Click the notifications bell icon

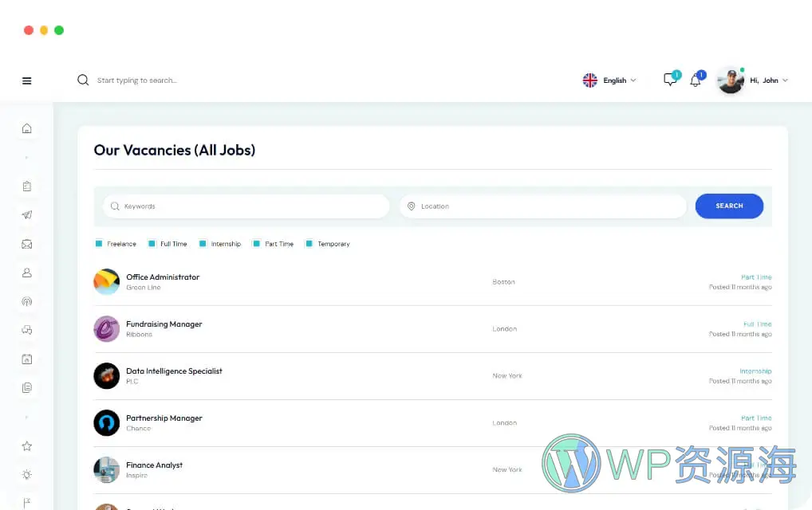tap(696, 80)
